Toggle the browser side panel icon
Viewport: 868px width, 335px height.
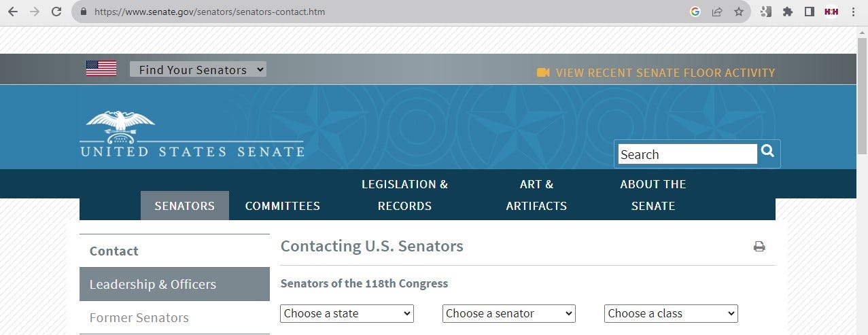point(809,12)
